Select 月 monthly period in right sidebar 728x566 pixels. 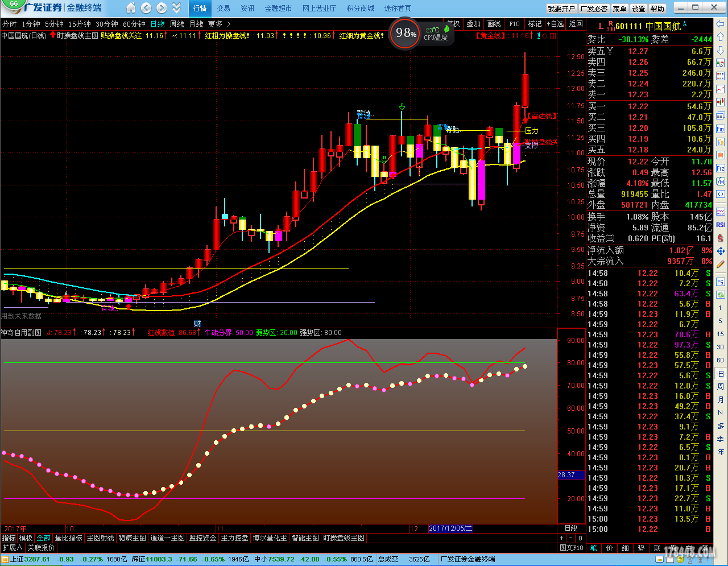[x=721, y=399]
